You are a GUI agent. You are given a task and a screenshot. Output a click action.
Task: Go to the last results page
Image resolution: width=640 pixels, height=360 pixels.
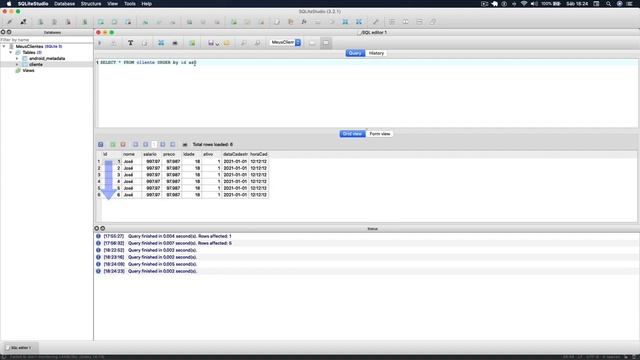pyautogui.click(x=173, y=144)
